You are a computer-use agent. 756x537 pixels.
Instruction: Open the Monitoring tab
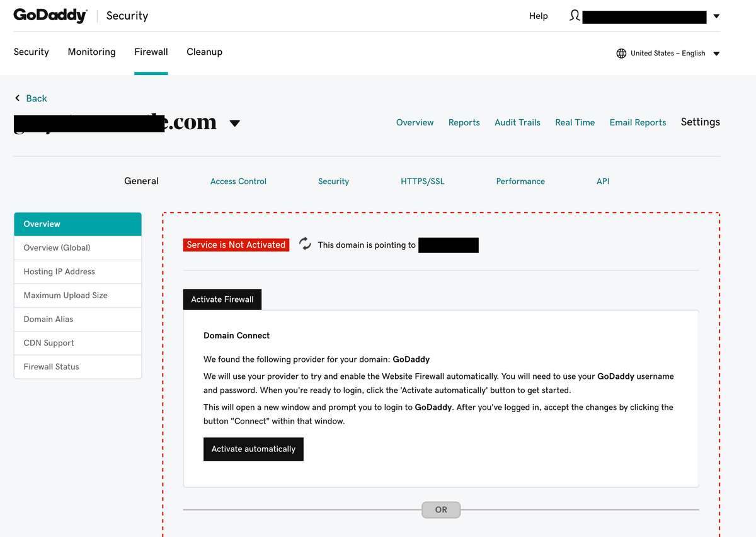pos(91,52)
